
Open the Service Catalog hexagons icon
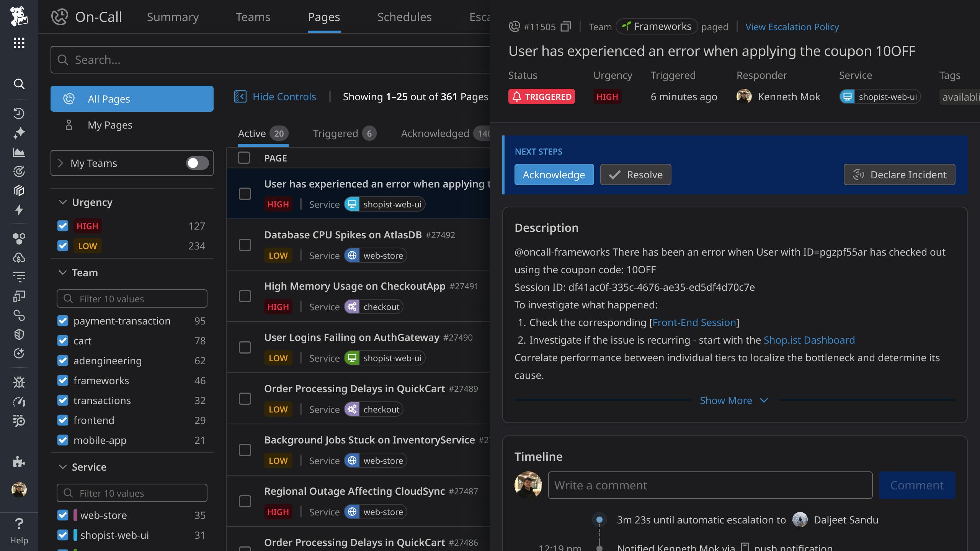pos(19,238)
